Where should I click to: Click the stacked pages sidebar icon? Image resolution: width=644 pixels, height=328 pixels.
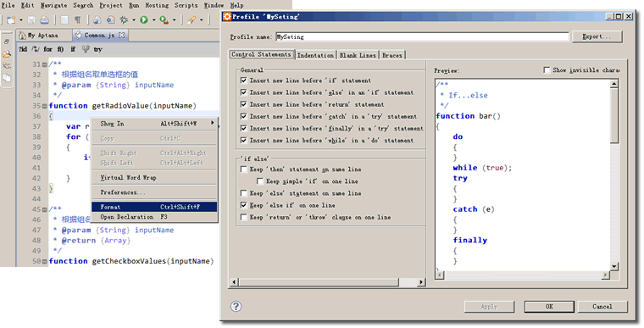tap(7, 77)
